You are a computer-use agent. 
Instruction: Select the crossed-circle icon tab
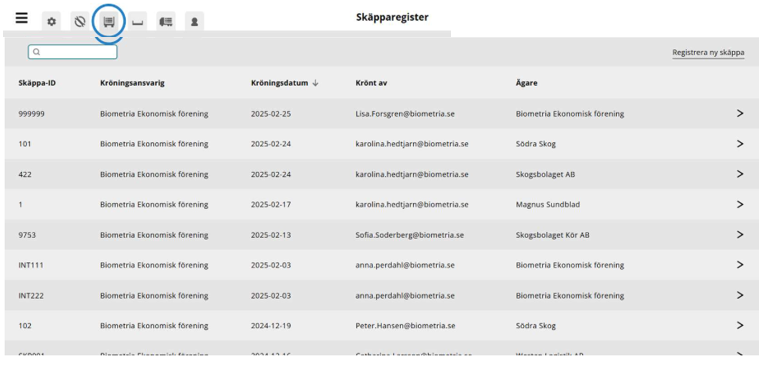80,22
